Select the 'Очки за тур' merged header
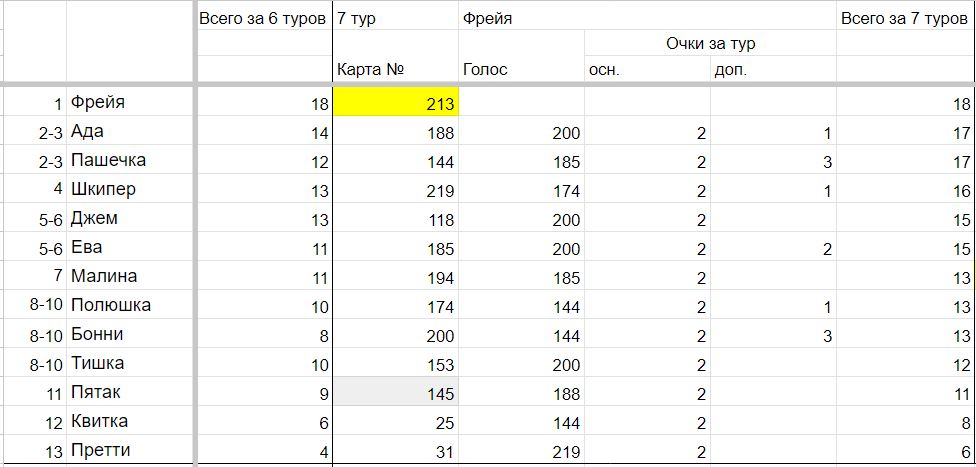 tap(710, 44)
